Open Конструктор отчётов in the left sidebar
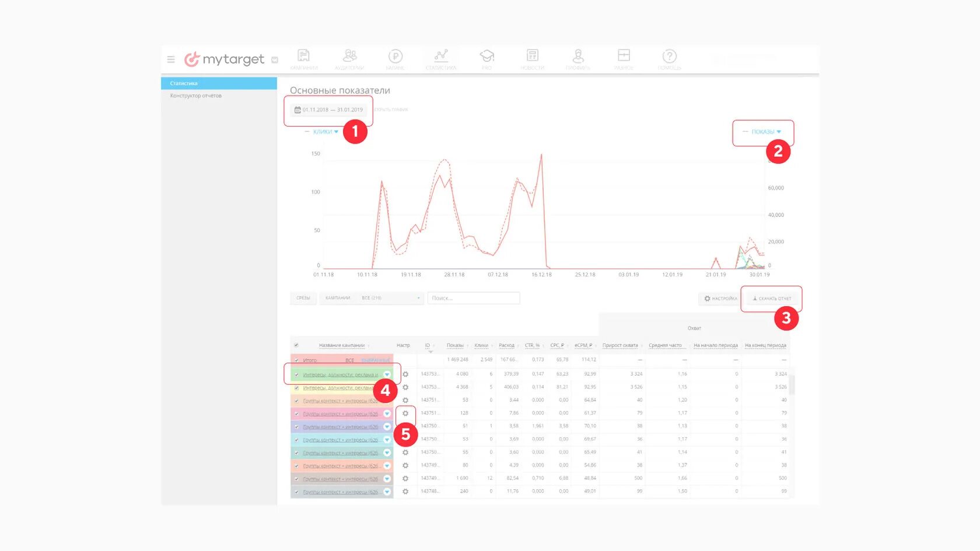This screenshot has height=551, width=980. pyautogui.click(x=196, y=96)
